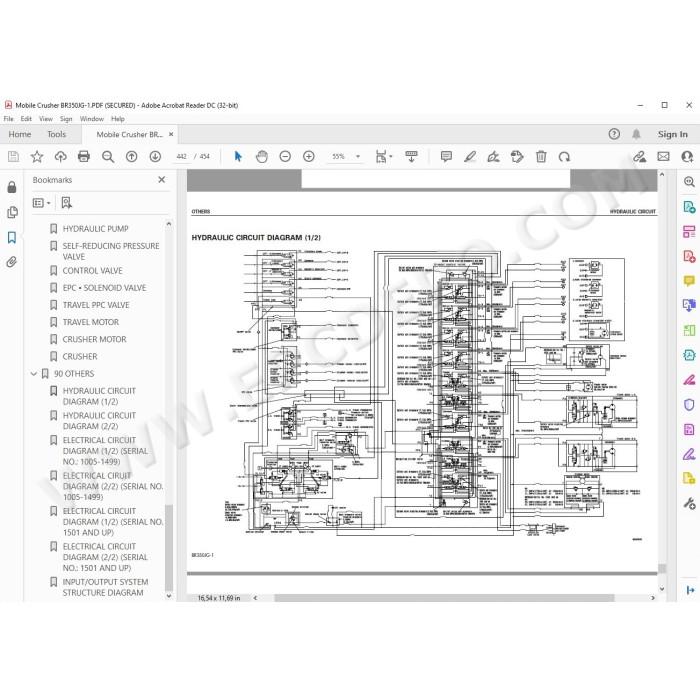
Task: Click the horizontal document scrollbar
Action: pos(444,598)
